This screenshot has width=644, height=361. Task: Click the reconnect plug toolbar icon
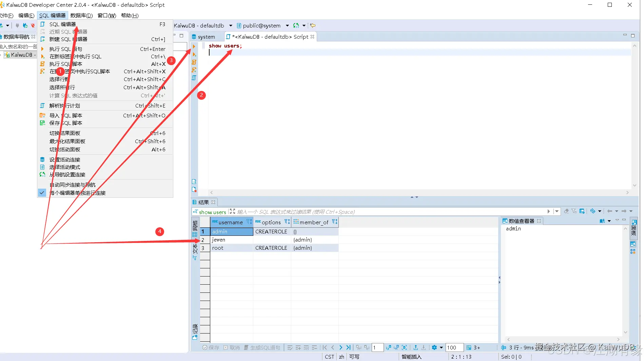point(25,25)
